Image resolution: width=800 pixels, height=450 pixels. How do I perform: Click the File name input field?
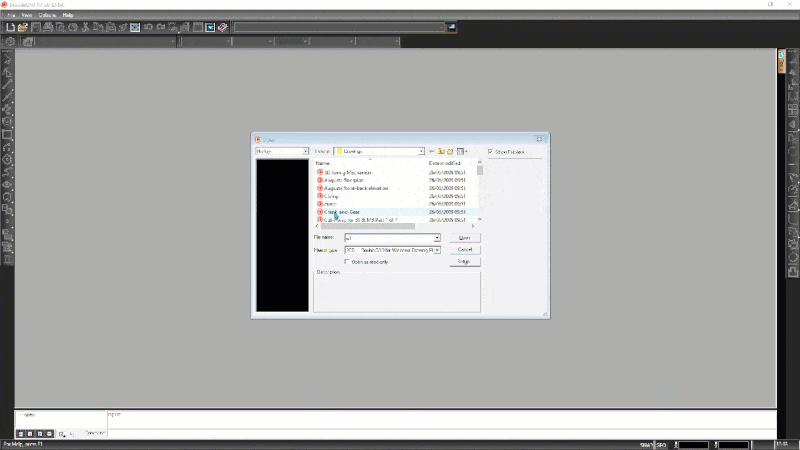[388, 238]
